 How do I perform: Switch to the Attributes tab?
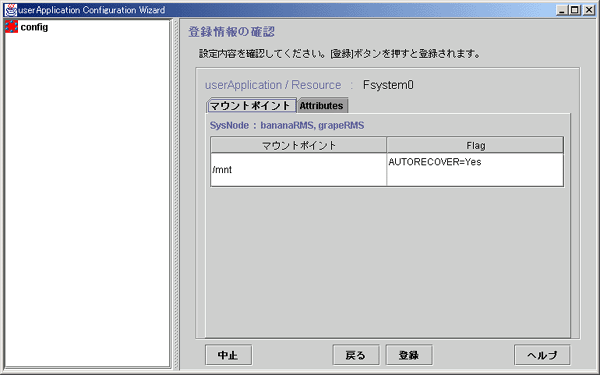322,106
